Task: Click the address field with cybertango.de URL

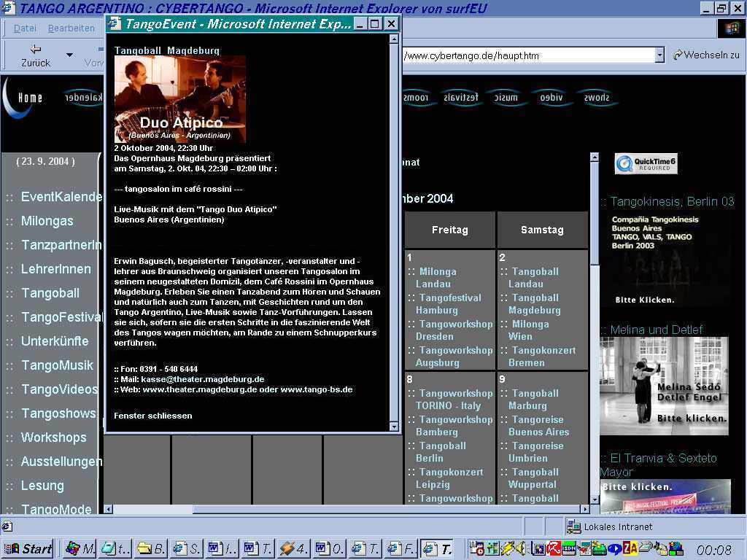Action: pyautogui.click(x=529, y=55)
